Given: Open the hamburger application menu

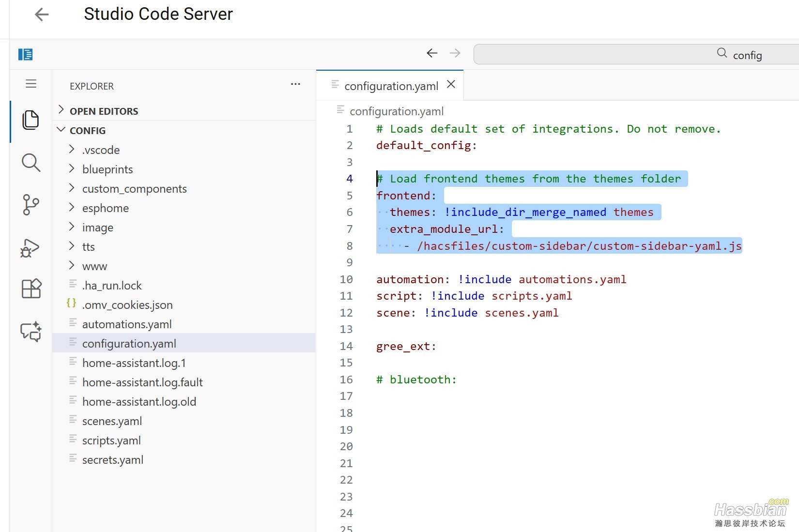Looking at the screenshot, I should tap(31, 84).
